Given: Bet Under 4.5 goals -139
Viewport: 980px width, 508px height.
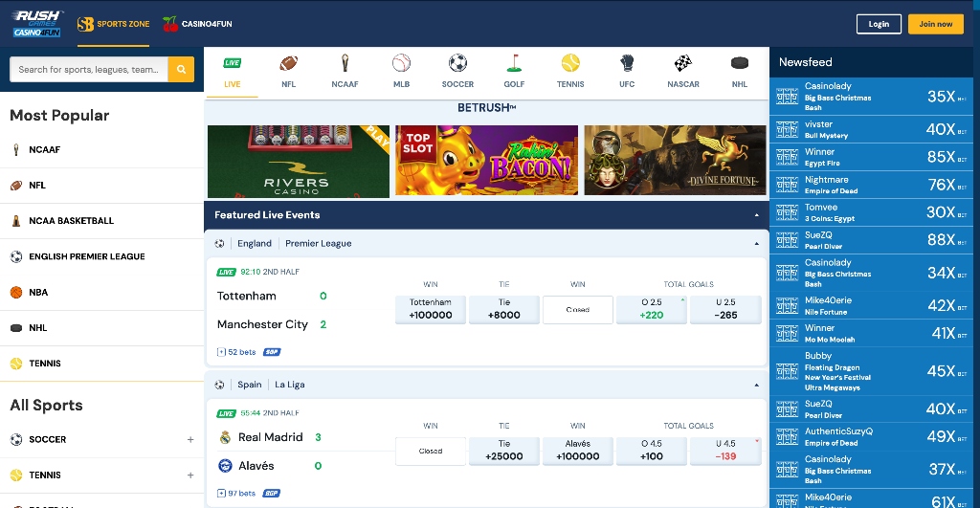Looking at the screenshot, I should [x=725, y=451].
